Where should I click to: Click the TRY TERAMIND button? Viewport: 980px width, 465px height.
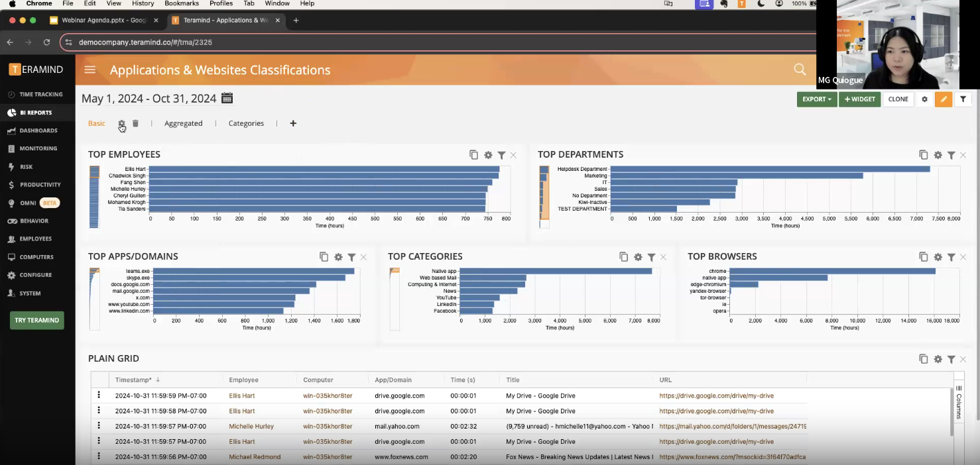(37, 320)
